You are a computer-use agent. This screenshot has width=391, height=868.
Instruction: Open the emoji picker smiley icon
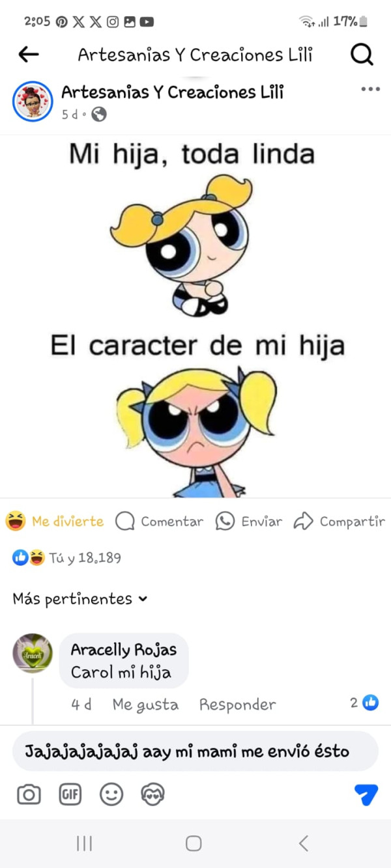pos(111,794)
